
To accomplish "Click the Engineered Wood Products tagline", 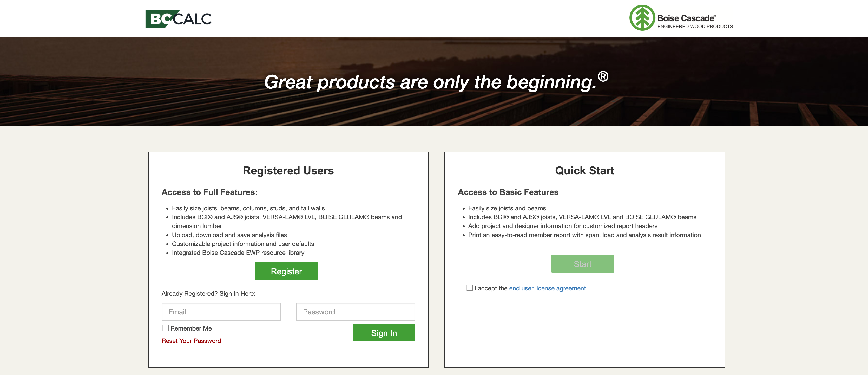I will coord(695,27).
